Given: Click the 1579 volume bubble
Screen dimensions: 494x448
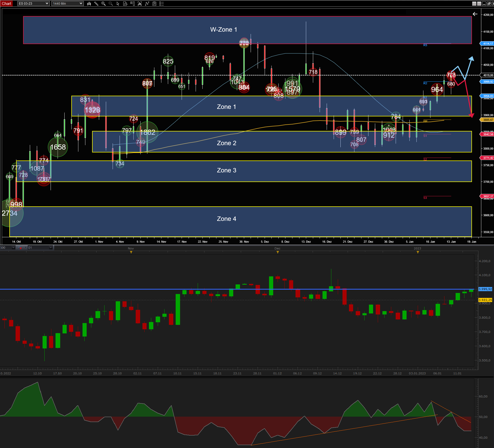Looking at the screenshot, I should pyautogui.click(x=292, y=89).
